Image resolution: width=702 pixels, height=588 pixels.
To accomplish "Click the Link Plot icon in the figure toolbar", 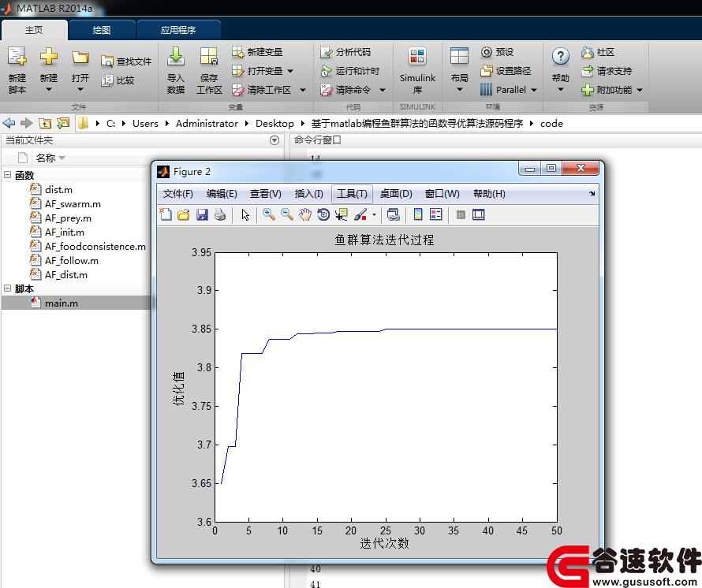I will 393,215.
